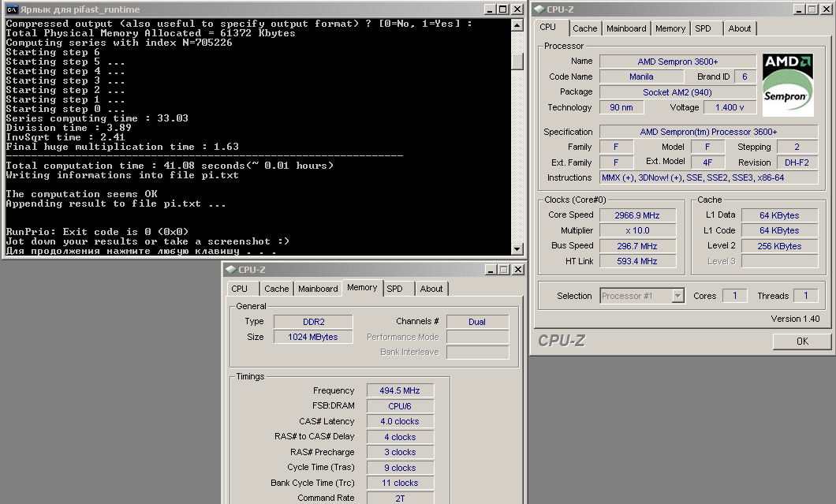Close the lower CPU-Z Memory window
Image resolution: width=836 pixels, height=504 pixels.
coord(517,270)
